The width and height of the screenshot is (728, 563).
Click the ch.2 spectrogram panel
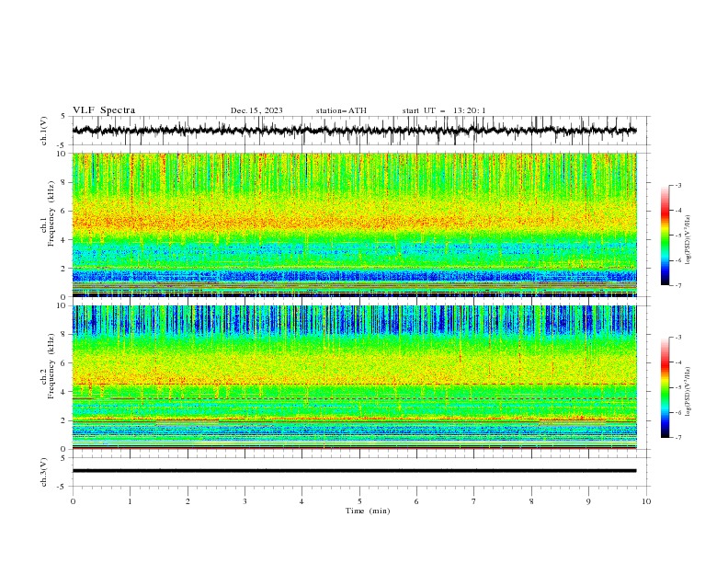(x=354, y=377)
